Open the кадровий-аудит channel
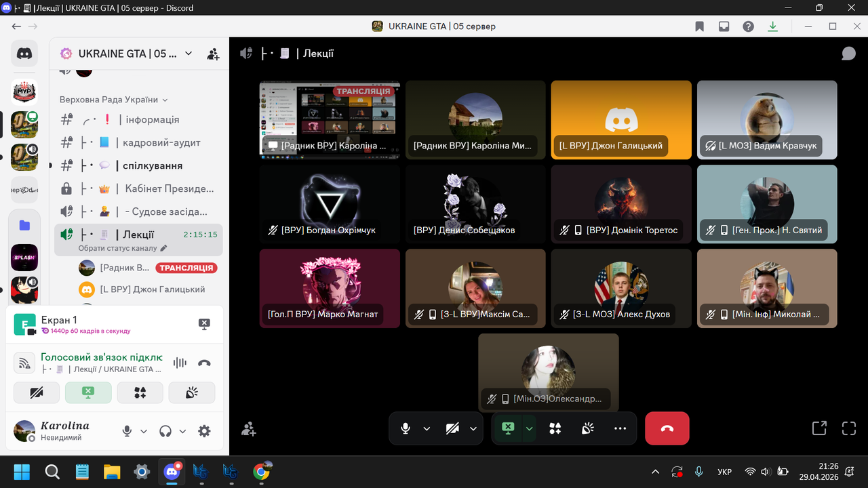The image size is (868, 488). 138,142
